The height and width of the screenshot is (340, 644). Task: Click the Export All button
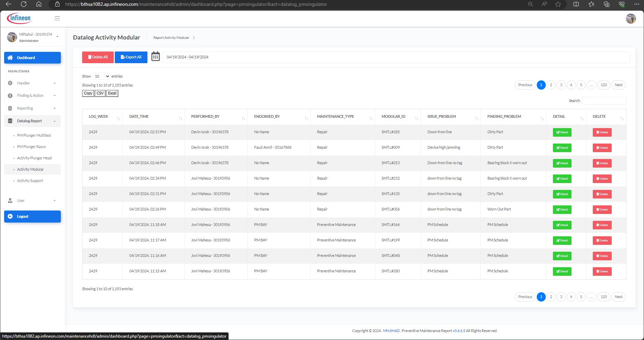pyautogui.click(x=131, y=57)
